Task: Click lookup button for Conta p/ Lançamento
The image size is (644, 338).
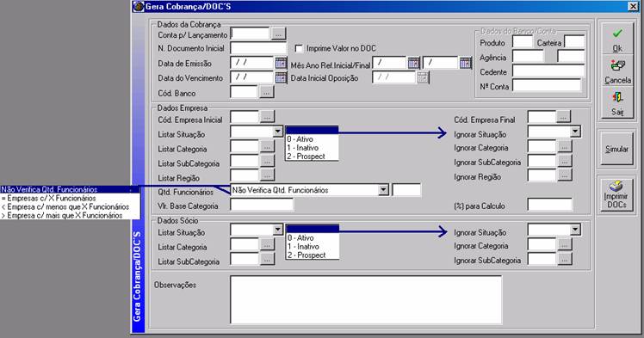Action: 278,34
